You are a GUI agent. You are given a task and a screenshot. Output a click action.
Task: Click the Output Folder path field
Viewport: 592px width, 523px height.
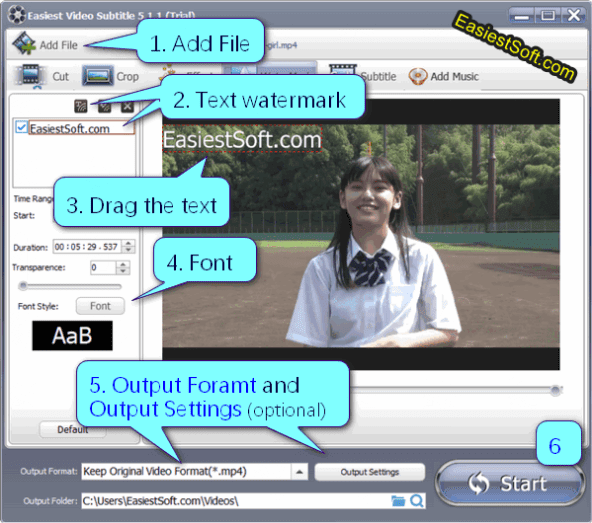(236, 501)
